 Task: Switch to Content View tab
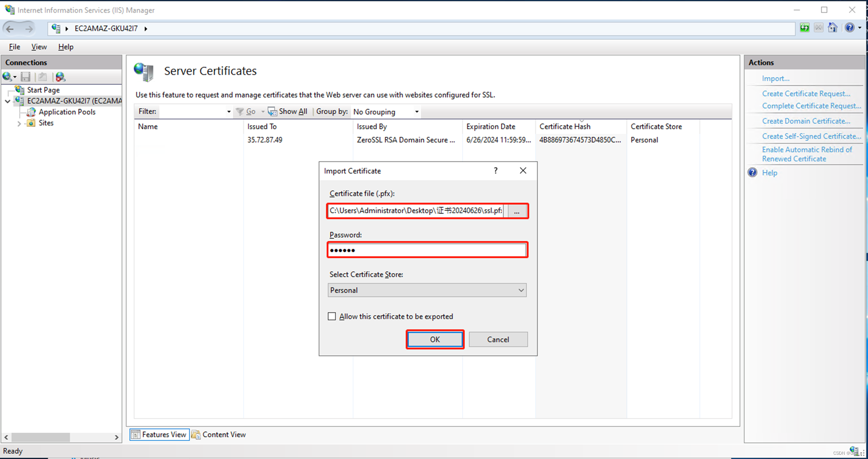point(219,434)
